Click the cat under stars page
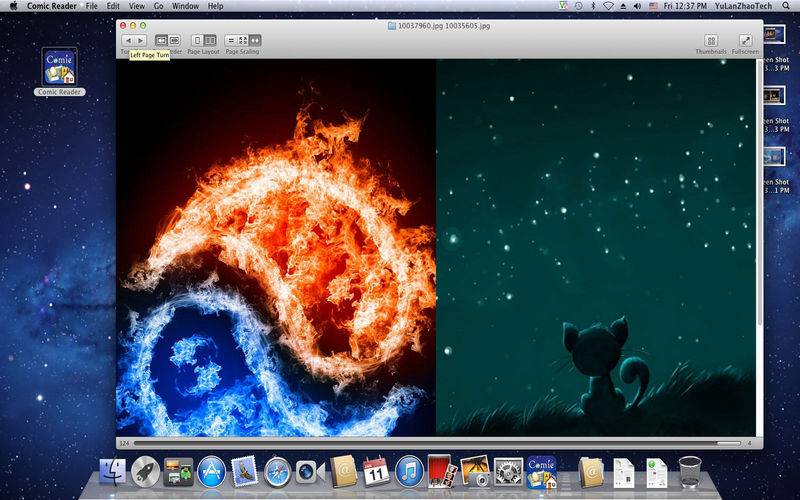 pyautogui.click(x=596, y=247)
